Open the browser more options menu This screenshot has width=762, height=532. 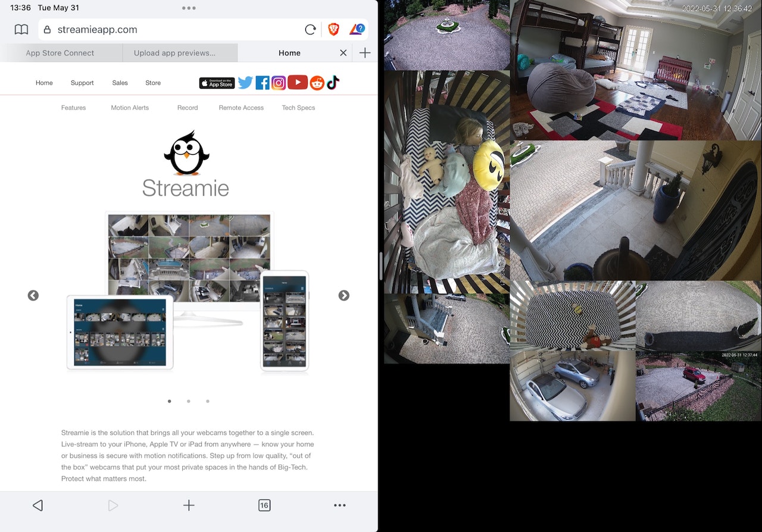pyautogui.click(x=340, y=505)
